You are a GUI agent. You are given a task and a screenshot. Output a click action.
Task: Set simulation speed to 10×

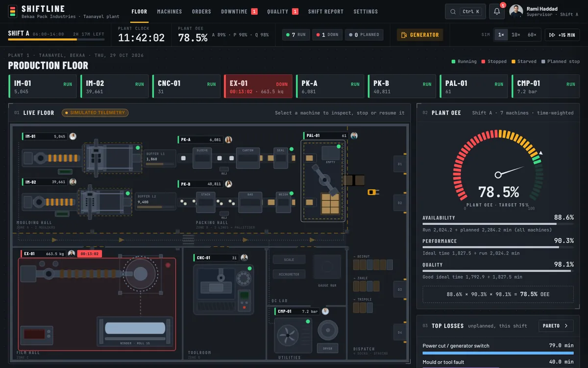[516, 35]
